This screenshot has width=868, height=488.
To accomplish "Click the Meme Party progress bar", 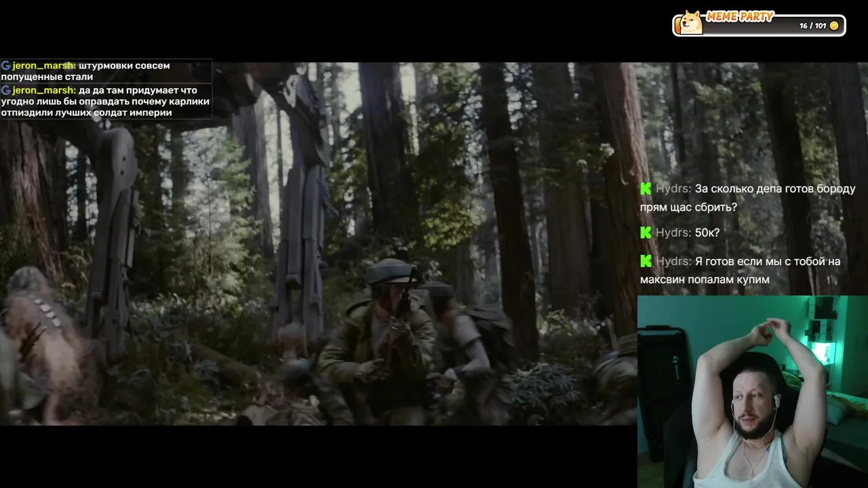I will click(x=759, y=26).
